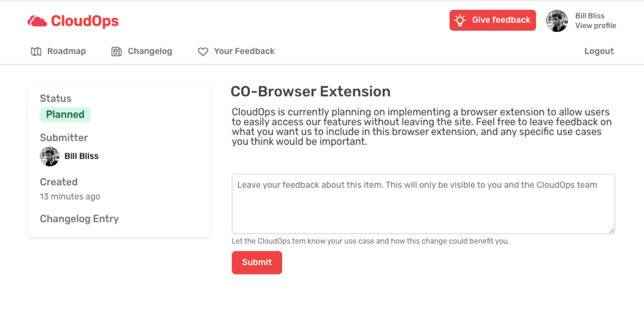Image resolution: width=644 pixels, height=321 pixels.
Task: Click the browser extension description paragraph
Action: click(421, 127)
